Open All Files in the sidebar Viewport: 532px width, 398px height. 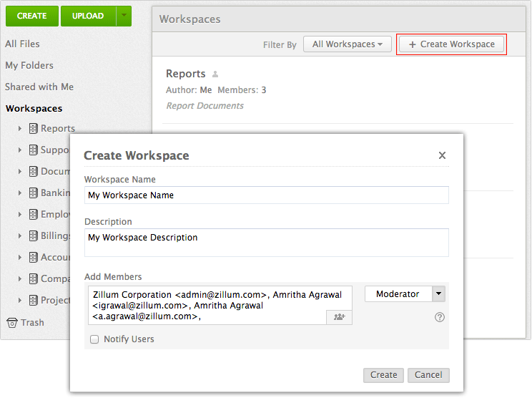coord(22,44)
